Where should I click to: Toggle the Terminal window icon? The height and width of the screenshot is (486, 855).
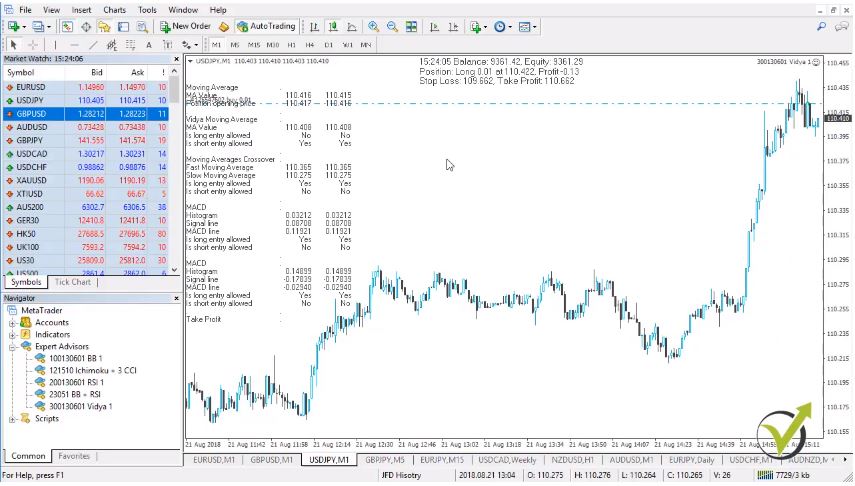click(123, 26)
